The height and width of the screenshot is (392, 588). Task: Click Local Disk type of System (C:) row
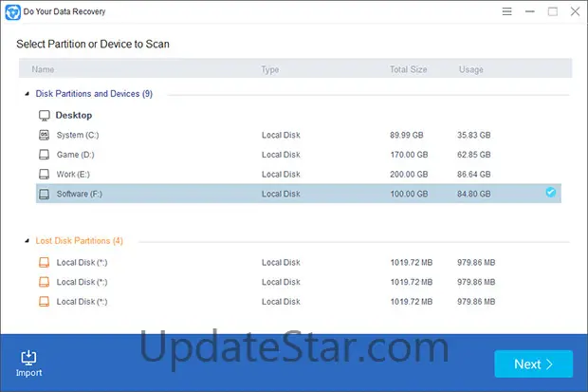pos(281,135)
